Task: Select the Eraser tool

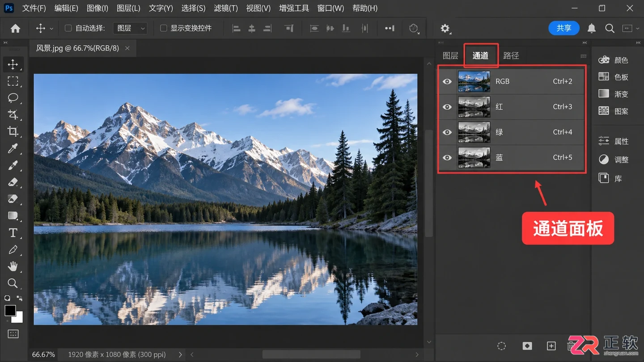Action: click(x=13, y=182)
